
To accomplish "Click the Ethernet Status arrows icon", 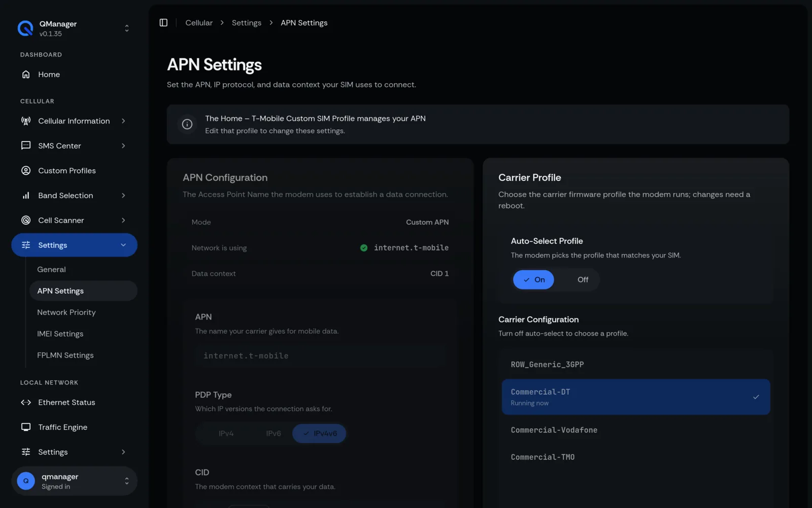I will [x=26, y=402].
